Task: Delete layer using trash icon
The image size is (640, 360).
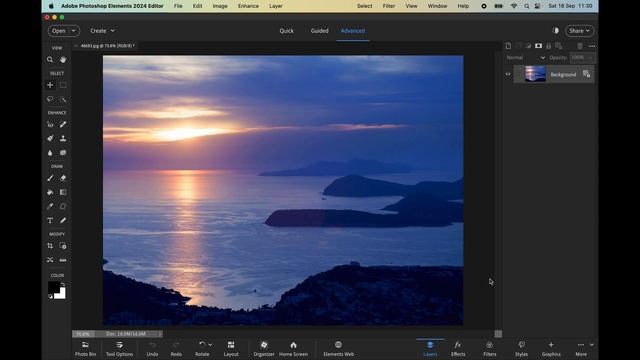Action: click(x=580, y=46)
